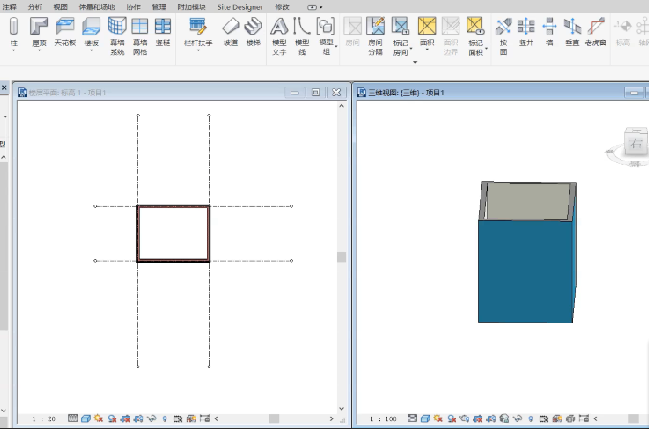Click the 标记房间 (Tag Room) icon
The height and width of the screenshot is (429, 649).
(401, 26)
